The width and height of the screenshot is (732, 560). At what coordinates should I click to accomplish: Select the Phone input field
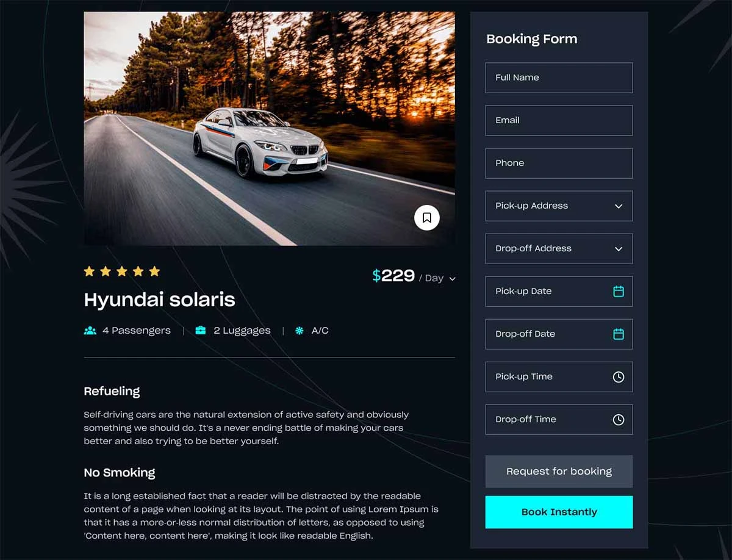tap(559, 163)
